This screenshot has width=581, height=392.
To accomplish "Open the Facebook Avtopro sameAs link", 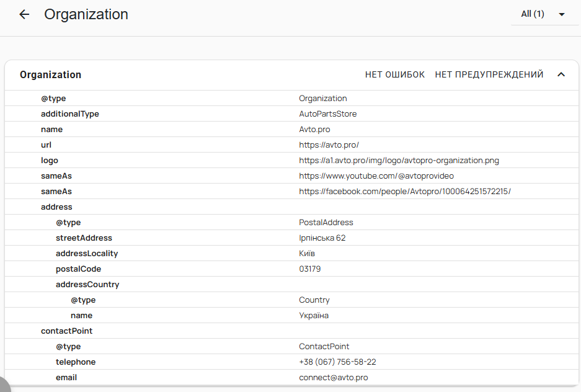I will 405,192.
